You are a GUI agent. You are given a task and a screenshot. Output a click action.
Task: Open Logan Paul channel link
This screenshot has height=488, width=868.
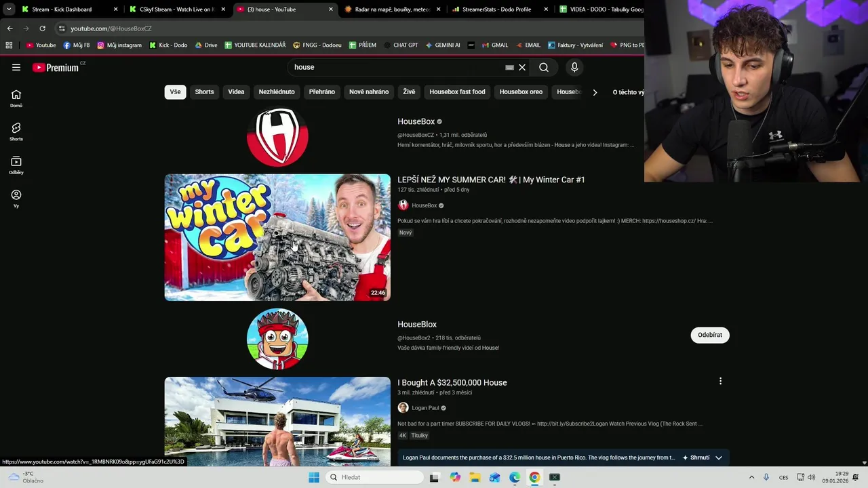coord(425,408)
